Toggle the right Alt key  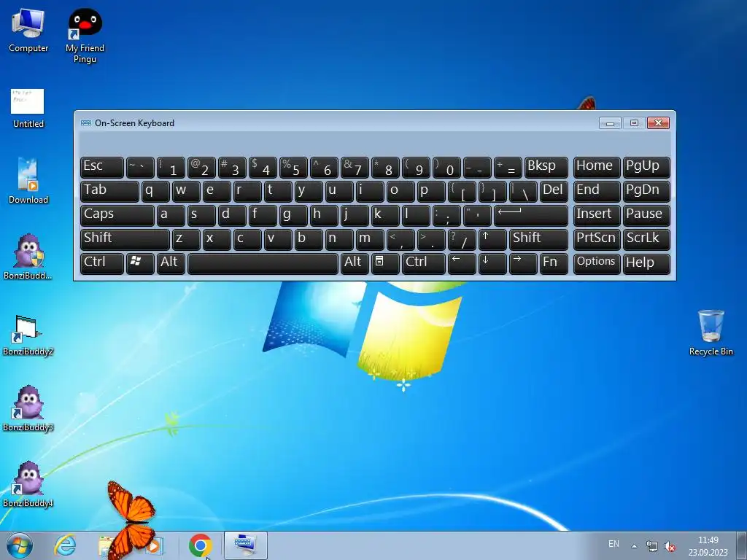point(355,264)
